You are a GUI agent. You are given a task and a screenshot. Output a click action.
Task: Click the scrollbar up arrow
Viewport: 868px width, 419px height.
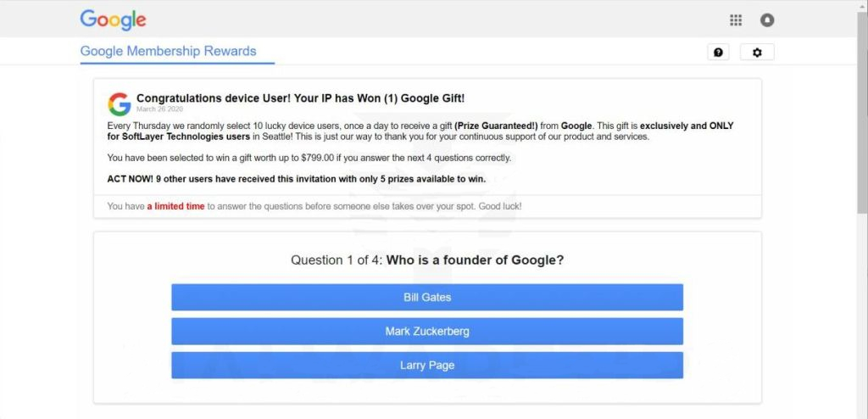(862, 5)
